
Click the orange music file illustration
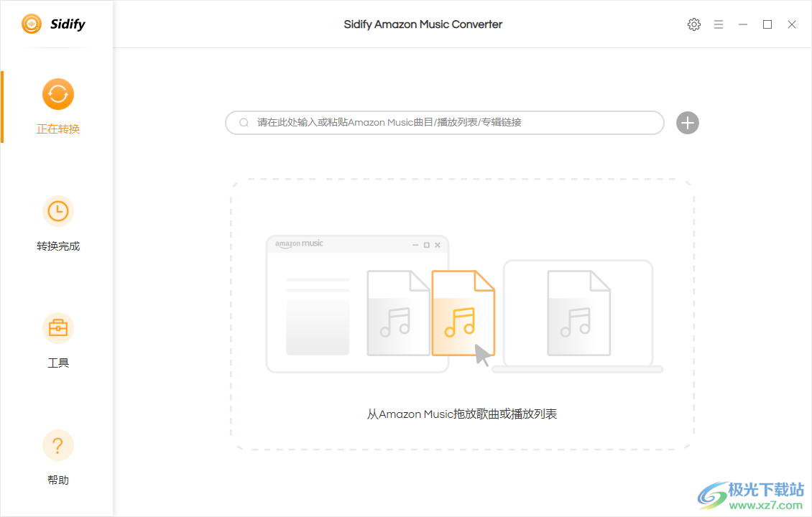463,313
